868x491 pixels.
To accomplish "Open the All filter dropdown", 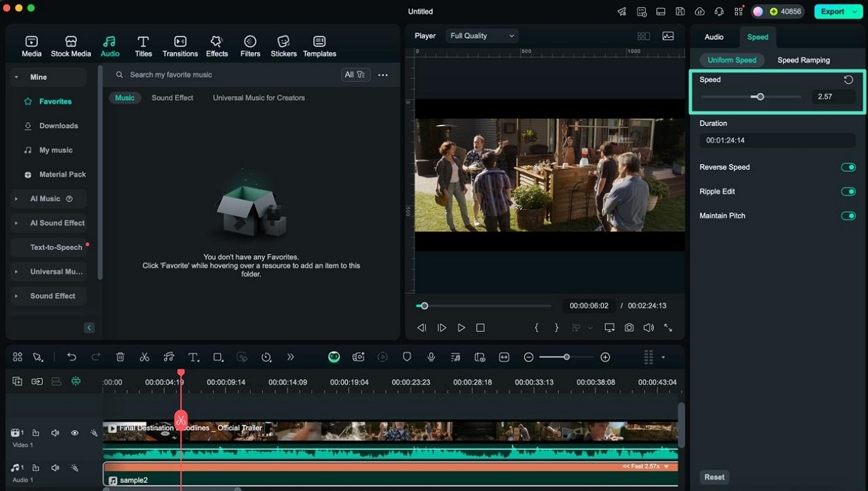I will pyautogui.click(x=355, y=75).
